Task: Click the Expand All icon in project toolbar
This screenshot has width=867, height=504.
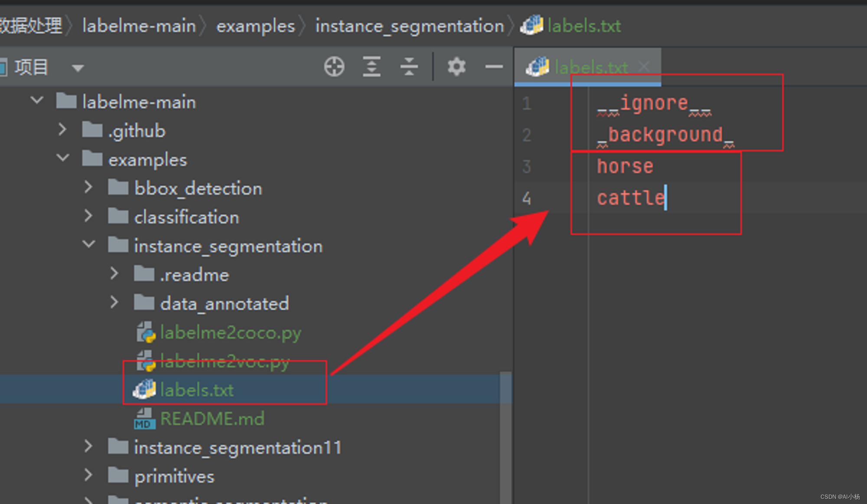Action: [x=372, y=67]
